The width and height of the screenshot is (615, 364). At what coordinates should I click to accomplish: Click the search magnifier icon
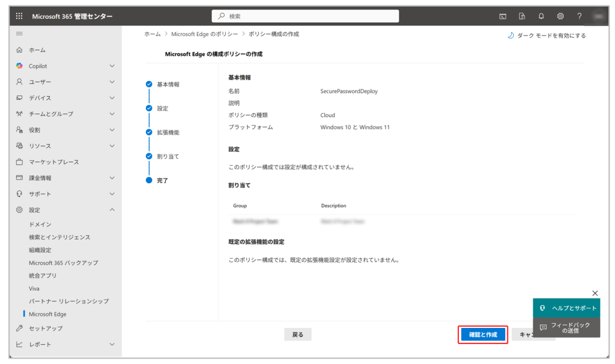click(222, 16)
